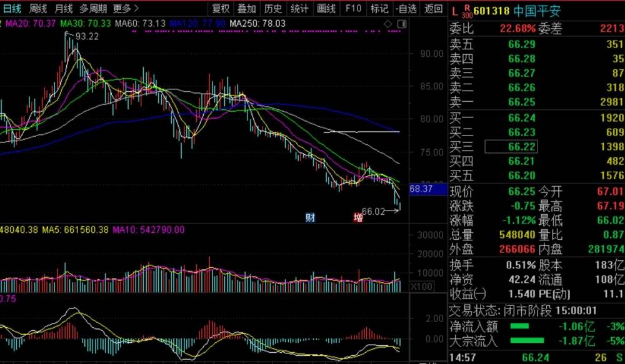Click the 今开 value 67.01
Image resolution: width=625 pixels, height=364 pixels.
[610, 192]
